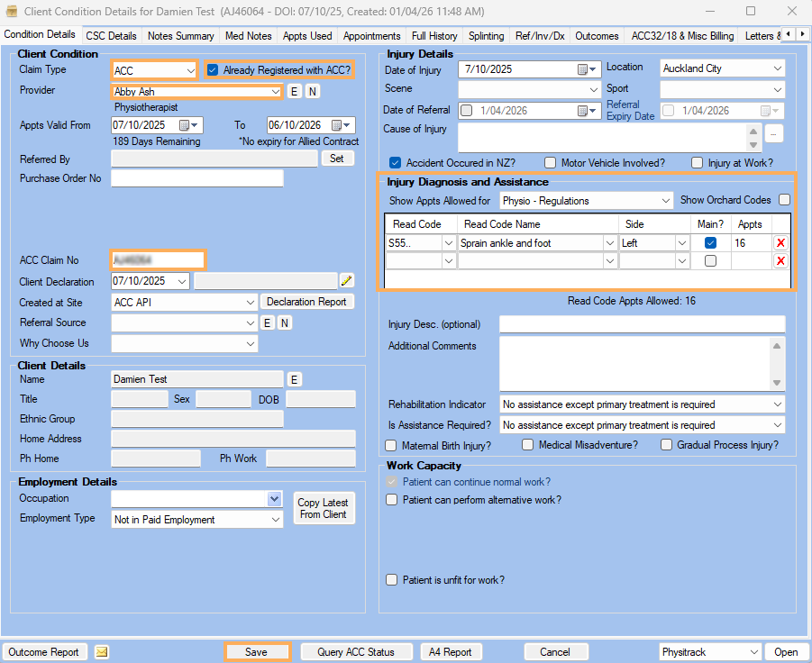Enable the Motor Vehicle Involved checkbox
The width and height of the screenshot is (812, 663).
(548, 163)
